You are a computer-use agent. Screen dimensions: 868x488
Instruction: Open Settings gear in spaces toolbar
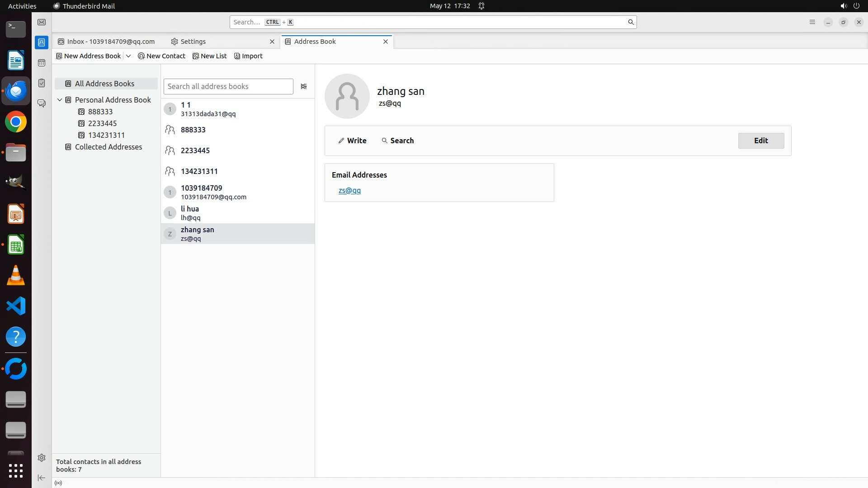click(42, 458)
